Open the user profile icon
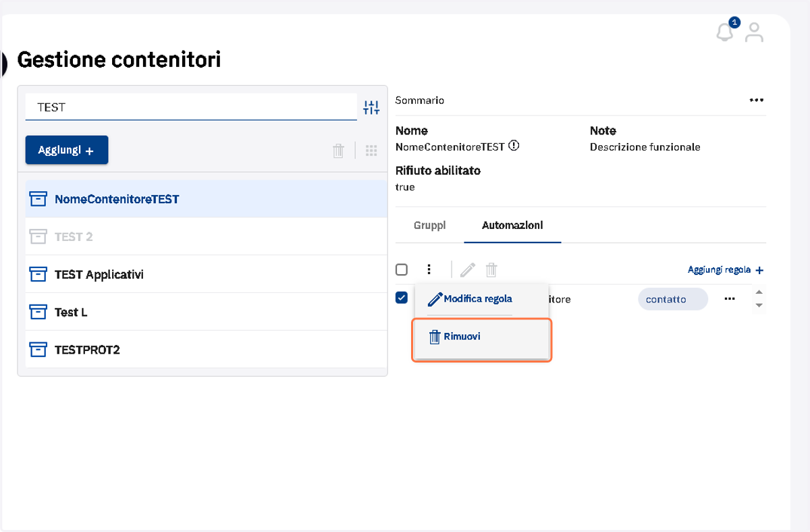Screen dimensions: 810x532 [x=754, y=32]
